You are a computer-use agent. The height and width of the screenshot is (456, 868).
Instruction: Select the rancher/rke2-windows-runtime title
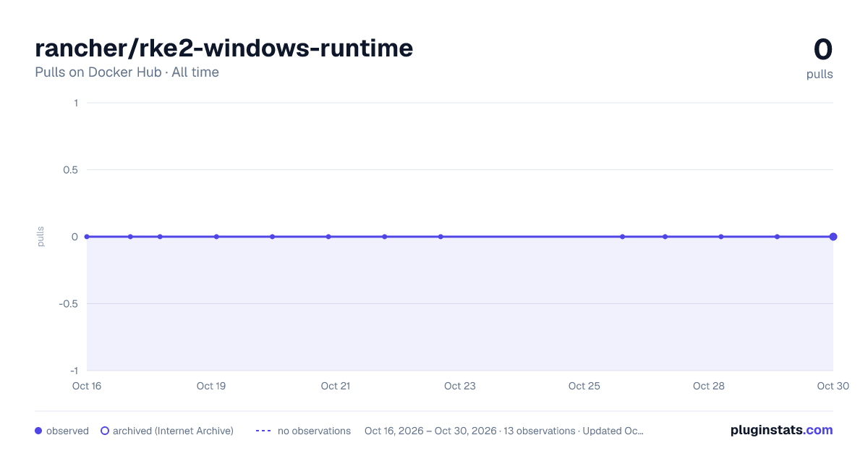(224, 48)
